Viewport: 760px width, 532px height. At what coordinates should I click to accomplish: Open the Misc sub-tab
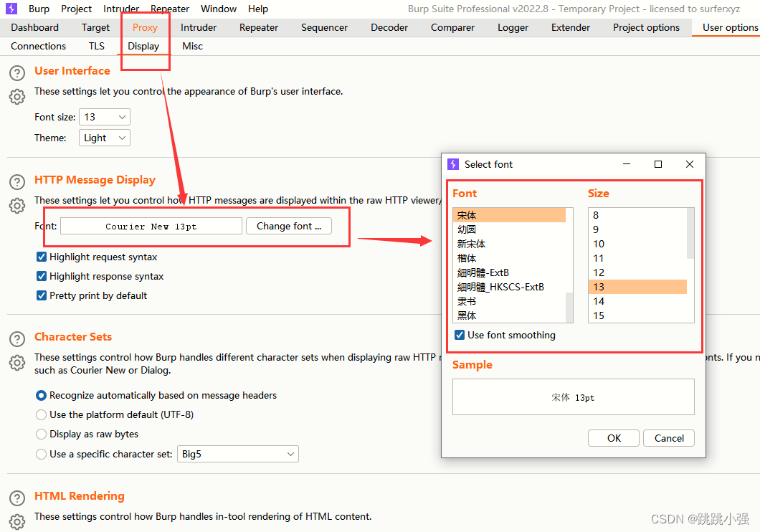[x=192, y=46]
